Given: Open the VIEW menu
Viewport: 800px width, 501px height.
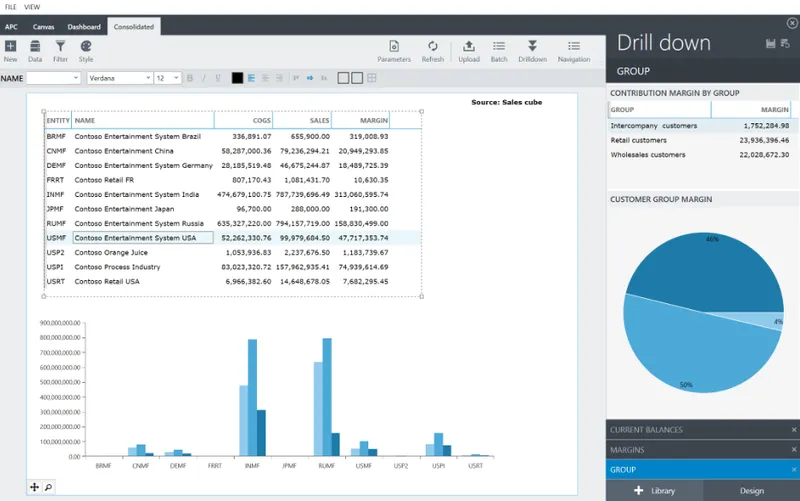Looking at the screenshot, I should click(32, 7).
